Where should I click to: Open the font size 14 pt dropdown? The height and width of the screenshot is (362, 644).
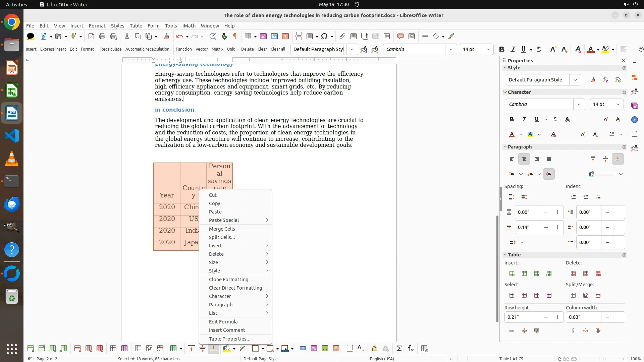tap(487, 49)
